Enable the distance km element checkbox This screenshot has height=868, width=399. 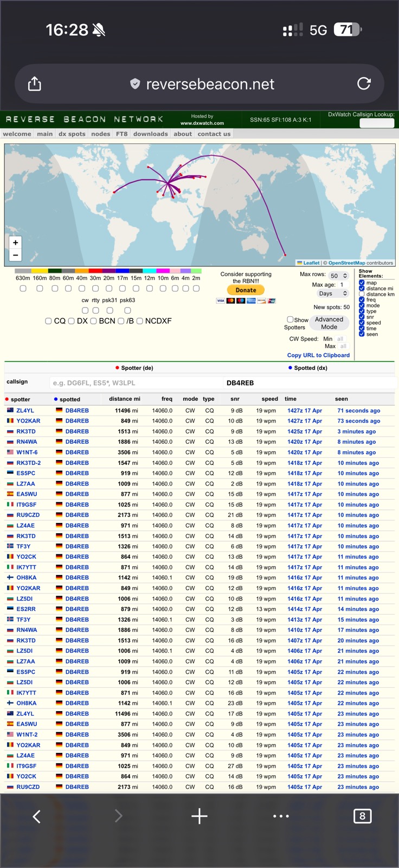coord(362,294)
